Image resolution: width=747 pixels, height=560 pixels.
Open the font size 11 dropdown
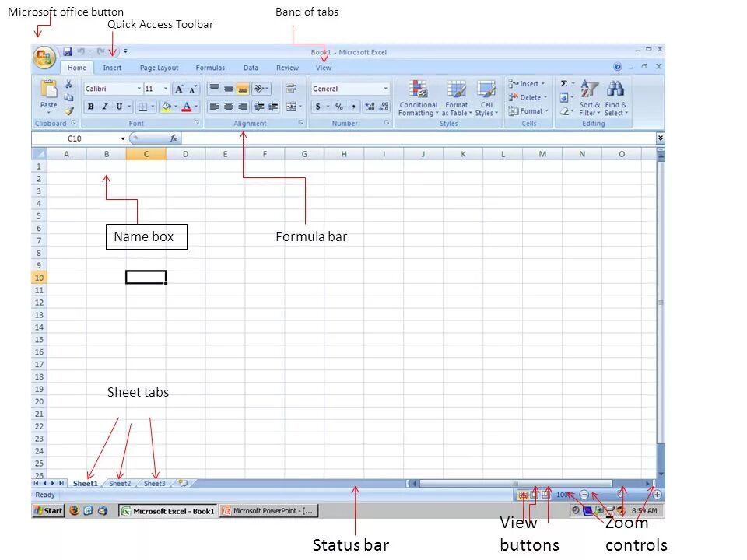pyautogui.click(x=165, y=89)
